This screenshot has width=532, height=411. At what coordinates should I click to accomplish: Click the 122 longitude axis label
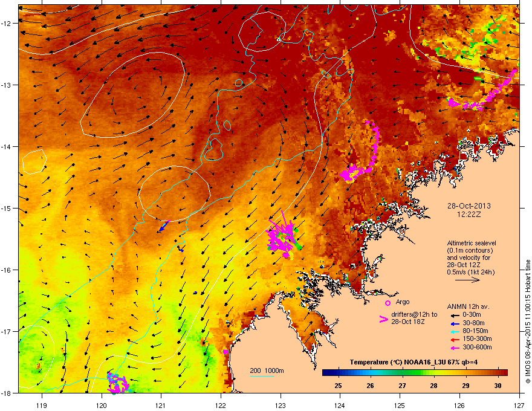point(221,405)
